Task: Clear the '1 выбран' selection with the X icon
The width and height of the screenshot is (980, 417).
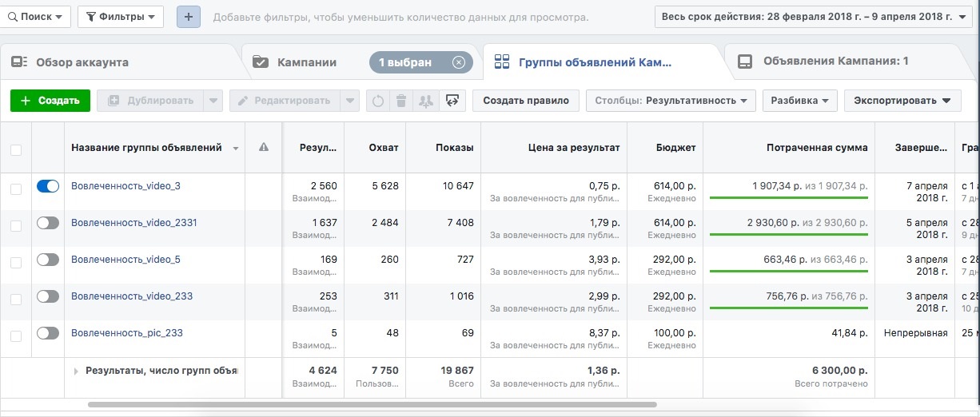Action: click(458, 62)
